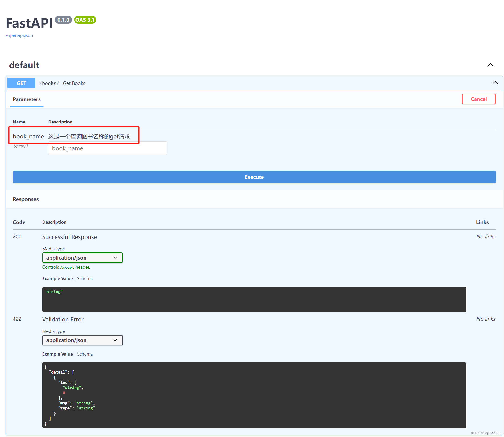Open the /openapi.json link
The height and width of the screenshot is (437, 504).
pos(19,35)
